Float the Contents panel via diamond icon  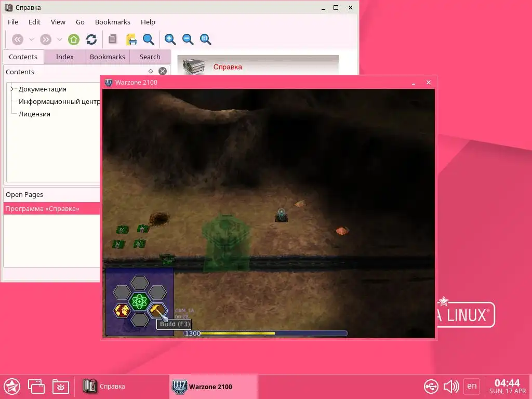[151, 71]
